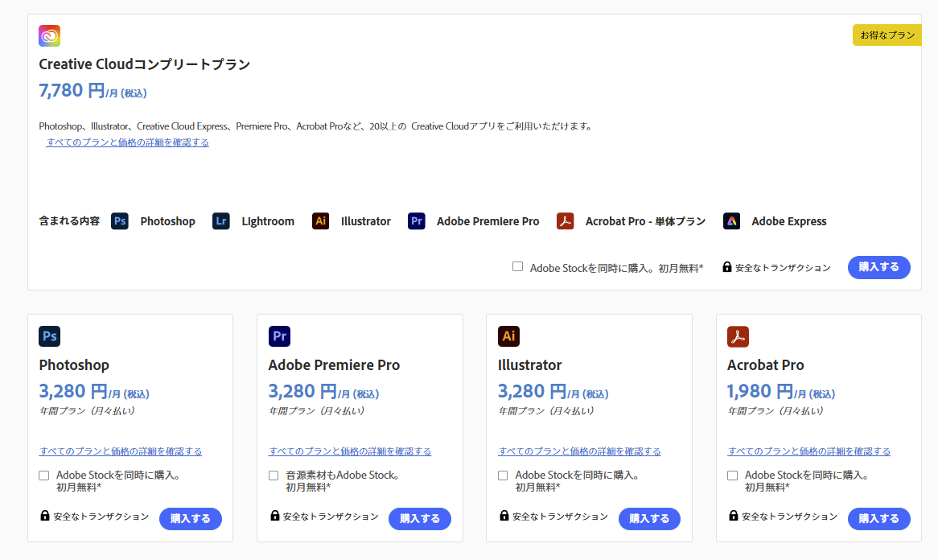Click the Illustrator 3,280 円 price
938x560 pixels.
(553, 392)
